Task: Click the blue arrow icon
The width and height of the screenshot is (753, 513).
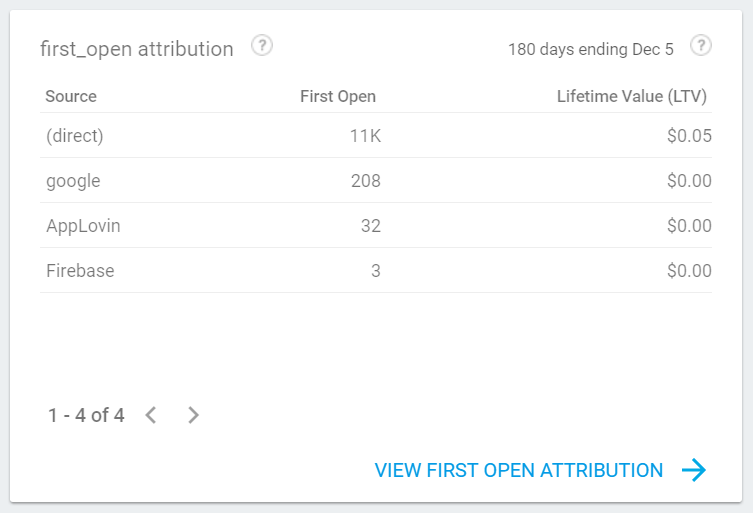Action: [694, 470]
